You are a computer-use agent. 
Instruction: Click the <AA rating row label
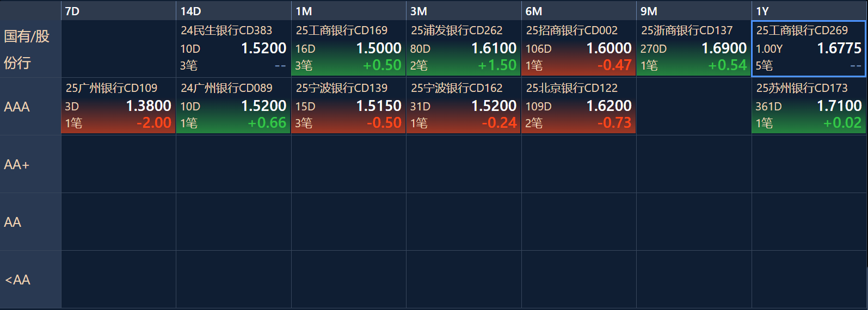tap(30, 280)
